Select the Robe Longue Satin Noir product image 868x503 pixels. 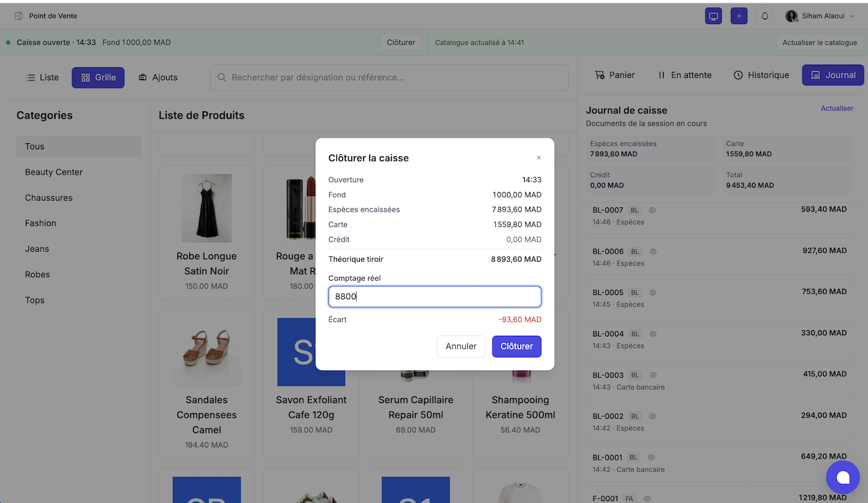pos(206,208)
